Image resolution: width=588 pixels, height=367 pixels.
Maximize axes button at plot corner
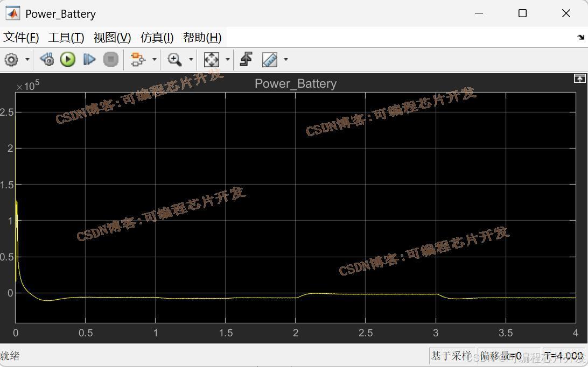[579, 79]
